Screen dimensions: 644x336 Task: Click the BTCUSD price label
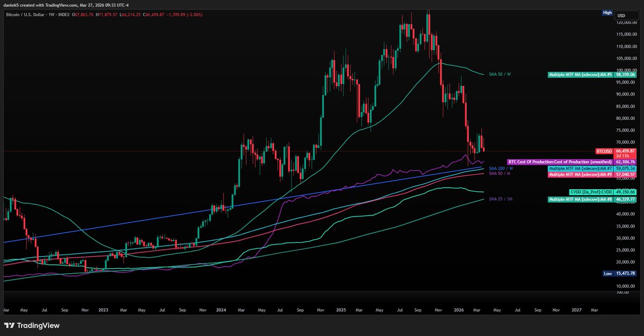coord(605,152)
